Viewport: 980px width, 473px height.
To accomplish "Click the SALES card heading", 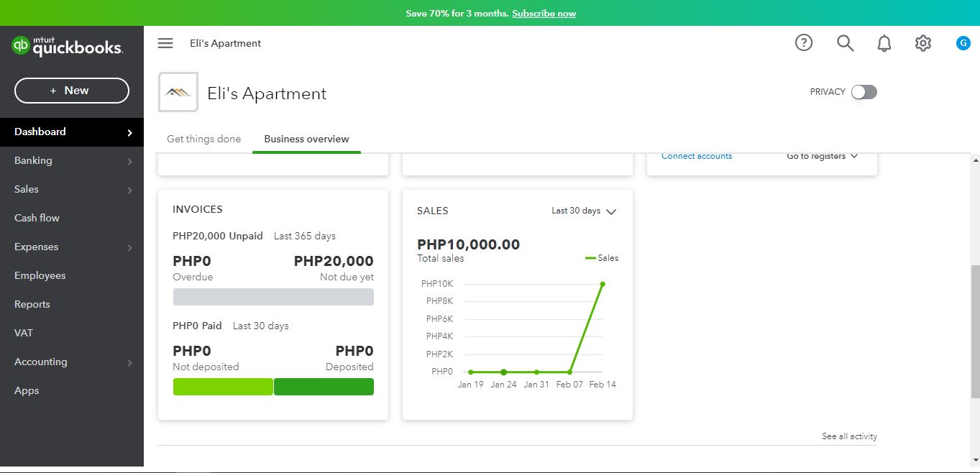I will (x=433, y=211).
